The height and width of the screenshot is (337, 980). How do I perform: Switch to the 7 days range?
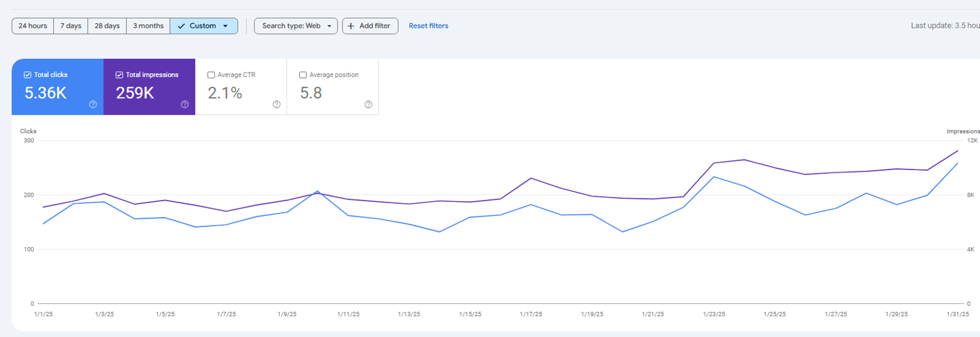(71, 26)
